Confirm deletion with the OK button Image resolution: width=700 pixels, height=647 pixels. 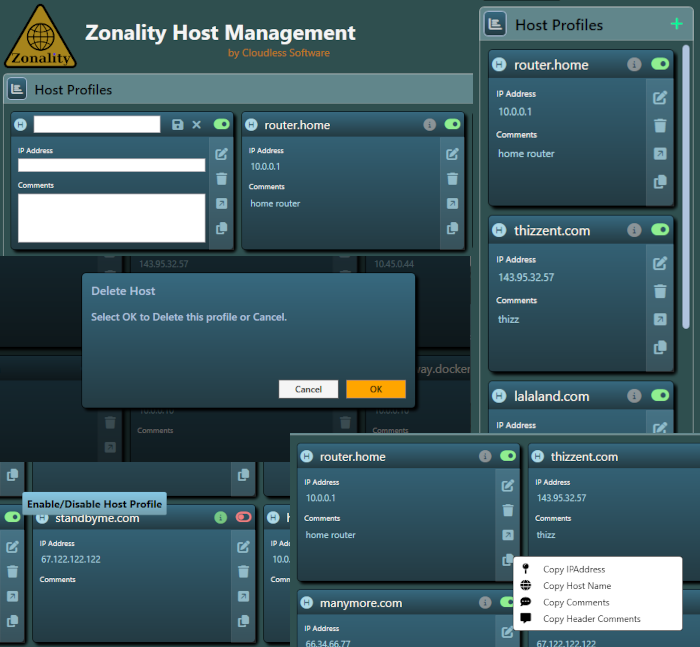(x=376, y=389)
